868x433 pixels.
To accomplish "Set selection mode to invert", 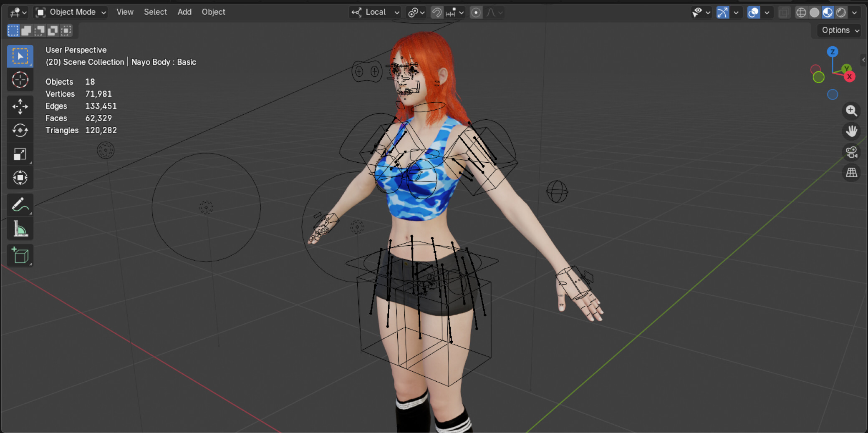I will point(53,30).
